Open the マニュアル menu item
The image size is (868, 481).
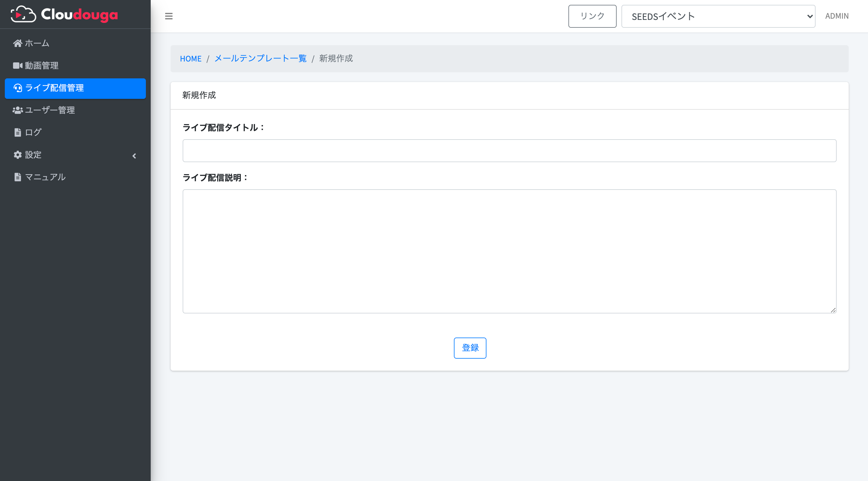[75, 177]
